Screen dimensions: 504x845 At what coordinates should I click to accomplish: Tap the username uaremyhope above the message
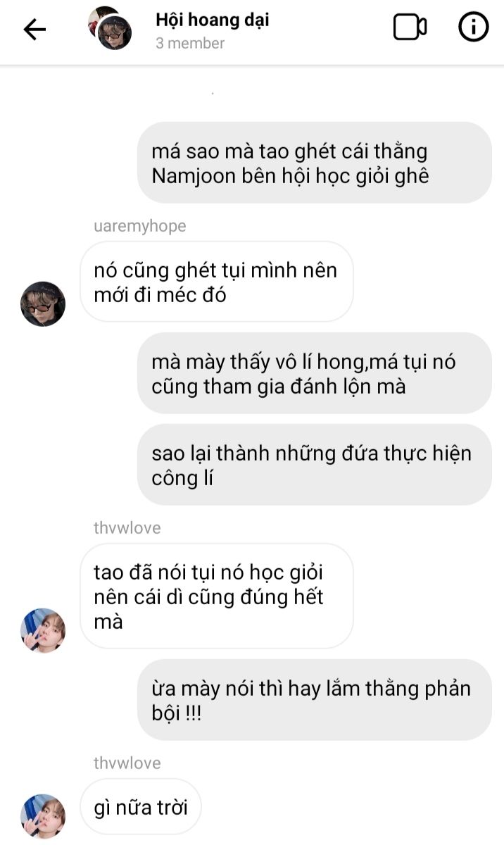[140, 226]
